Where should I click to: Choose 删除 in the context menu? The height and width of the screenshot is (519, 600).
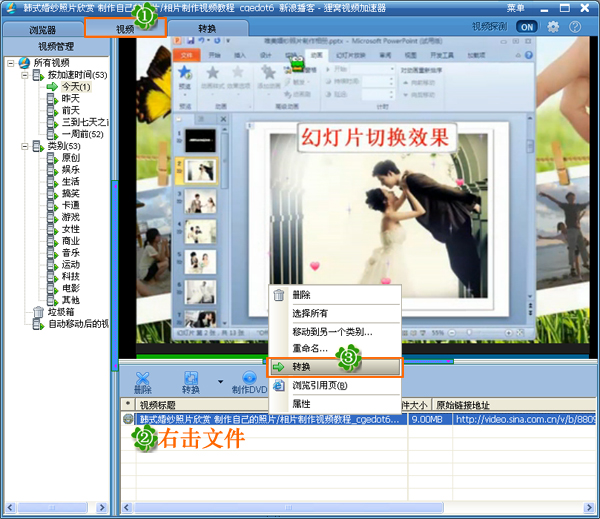(x=335, y=295)
